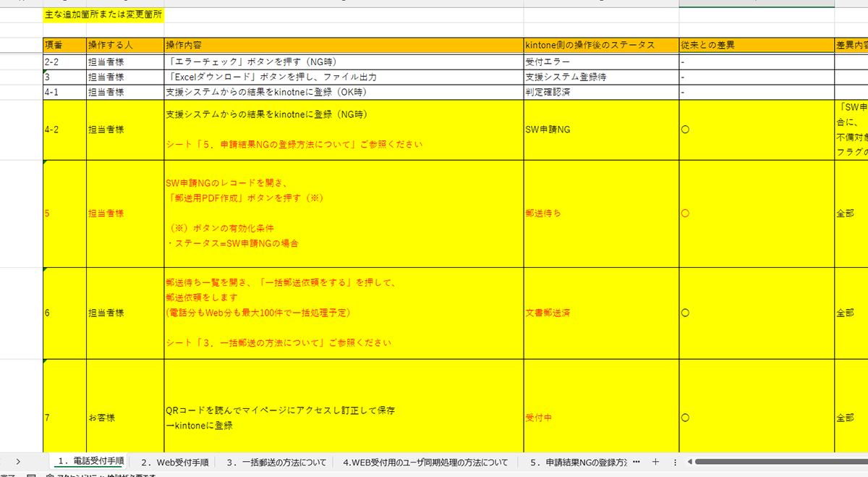Select the 文書郵送済 status cell
The height and width of the screenshot is (477, 868).
coord(600,313)
